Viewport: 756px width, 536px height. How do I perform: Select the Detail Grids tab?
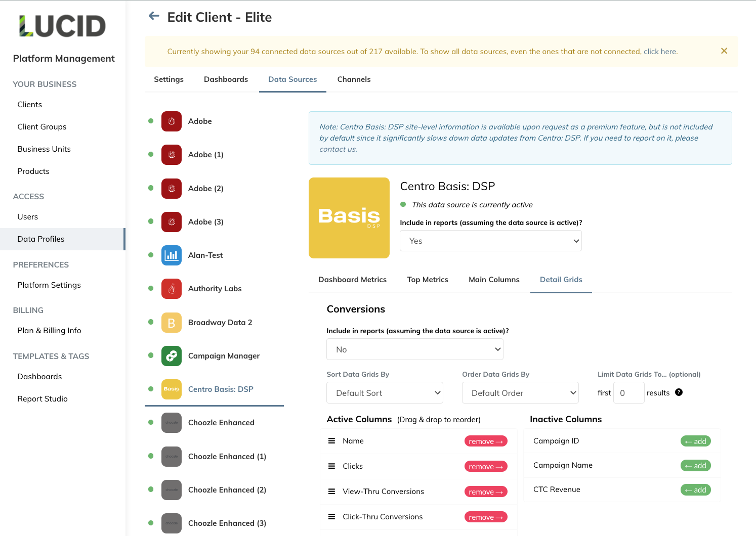[561, 280]
